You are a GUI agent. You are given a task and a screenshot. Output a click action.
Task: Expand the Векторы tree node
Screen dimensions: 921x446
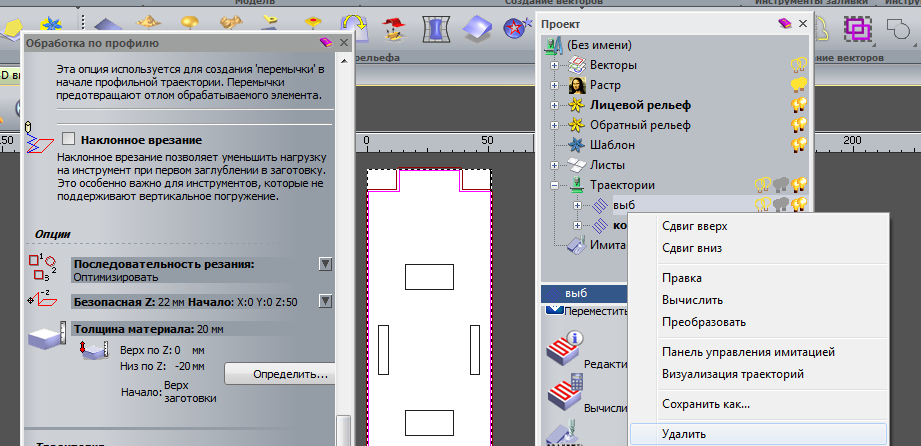(x=554, y=65)
